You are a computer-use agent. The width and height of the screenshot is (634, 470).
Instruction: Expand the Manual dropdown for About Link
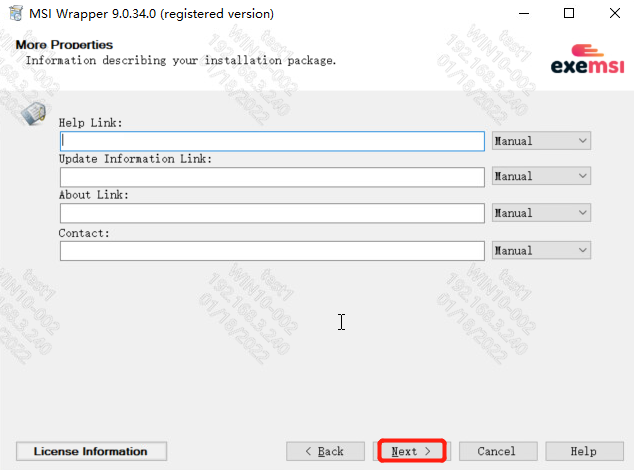pos(541,213)
